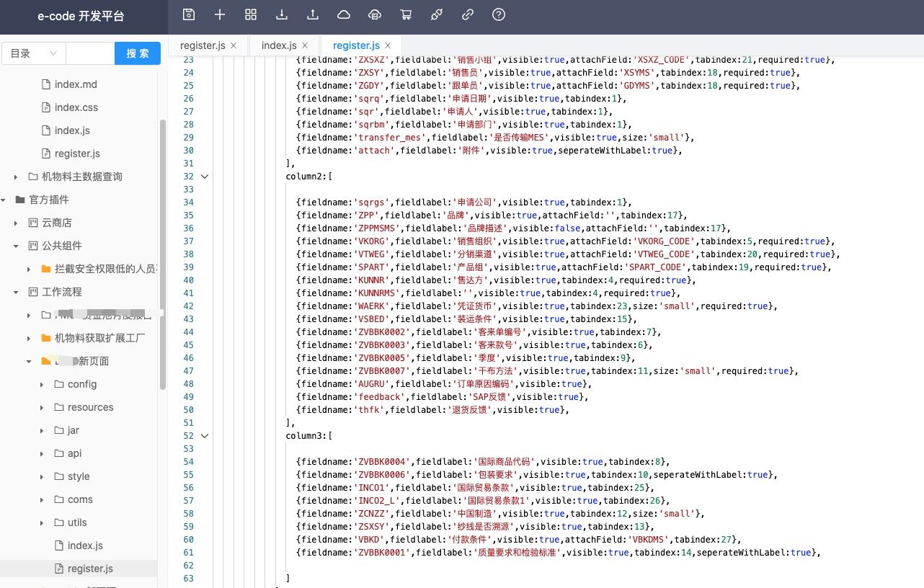
Task: Expand the coms folder arrow
Action: tap(42, 499)
